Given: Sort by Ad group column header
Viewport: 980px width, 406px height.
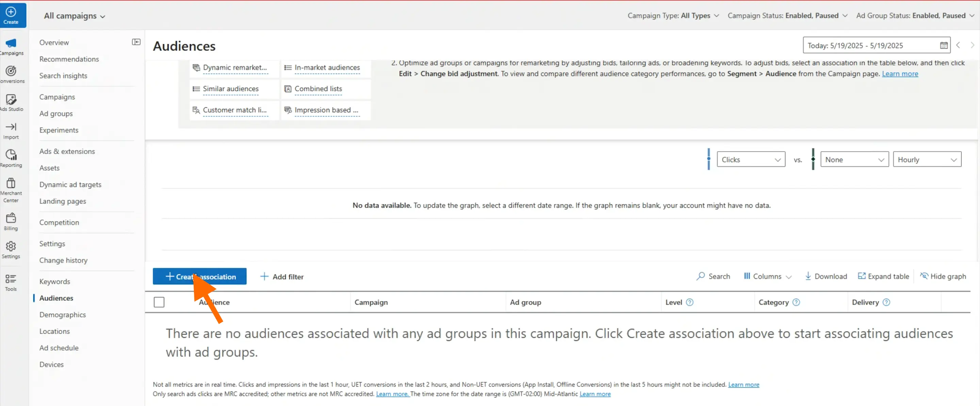Looking at the screenshot, I should pyautogui.click(x=525, y=302).
